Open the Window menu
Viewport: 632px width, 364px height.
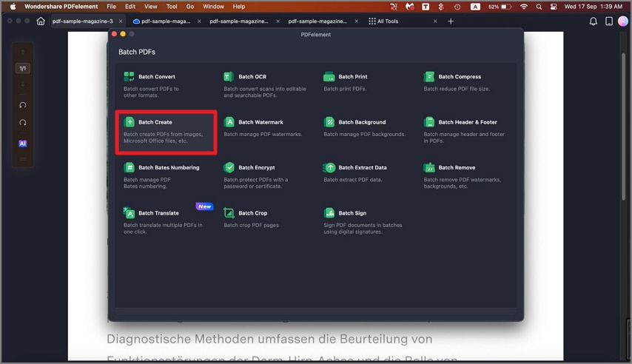213,7
